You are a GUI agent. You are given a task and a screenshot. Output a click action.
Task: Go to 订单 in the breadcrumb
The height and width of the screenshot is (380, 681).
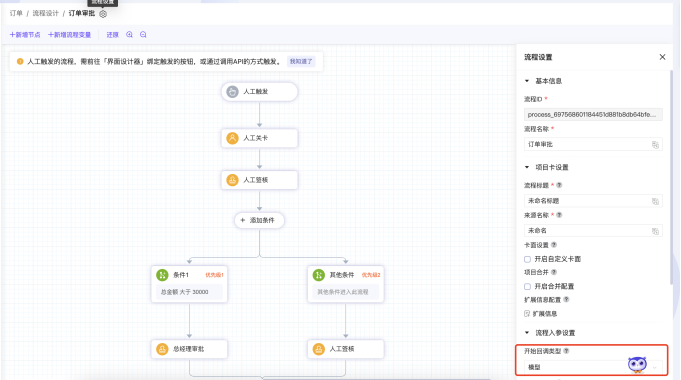click(16, 13)
